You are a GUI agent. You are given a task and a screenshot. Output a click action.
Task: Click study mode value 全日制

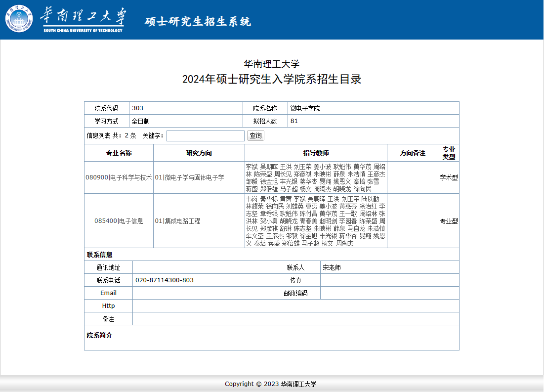click(x=140, y=121)
